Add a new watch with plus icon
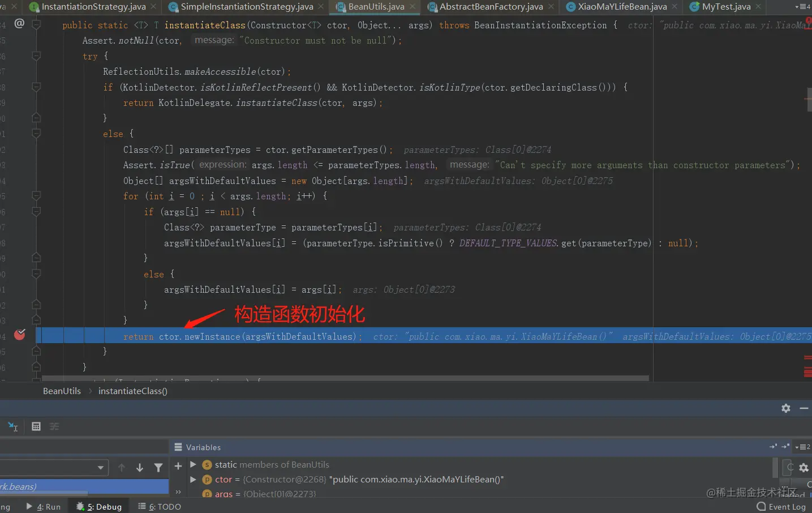 (178, 466)
